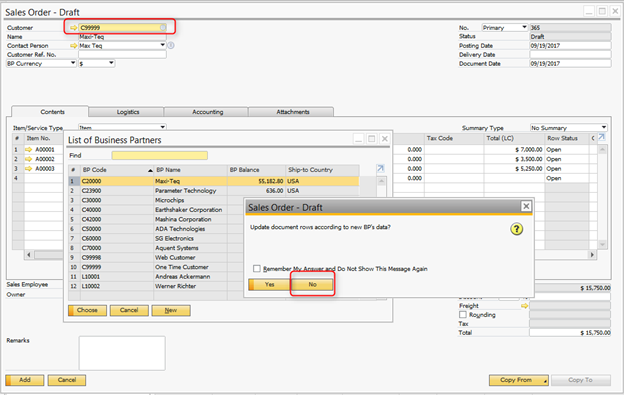624x395 pixels.
Task: Switch to the Attachments tab
Action: tap(292, 112)
